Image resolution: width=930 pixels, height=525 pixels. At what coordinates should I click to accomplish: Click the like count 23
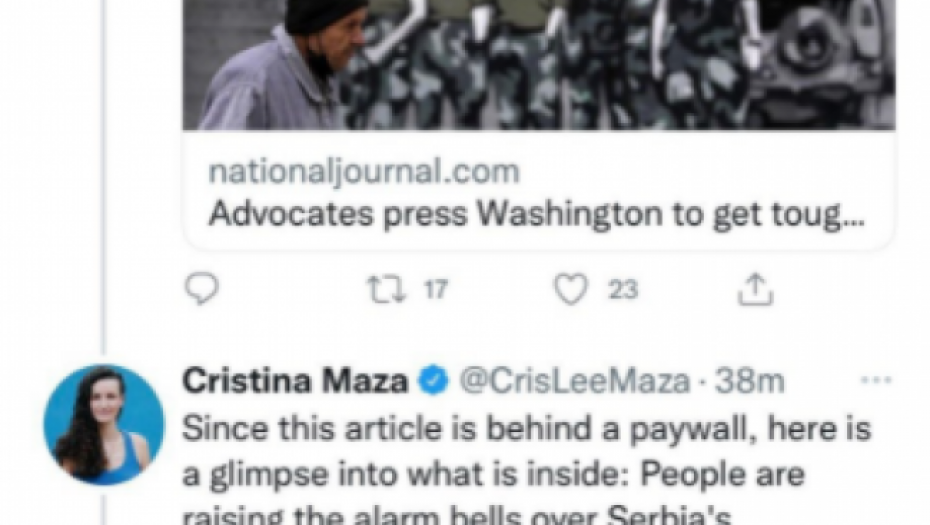coord(623,289)
